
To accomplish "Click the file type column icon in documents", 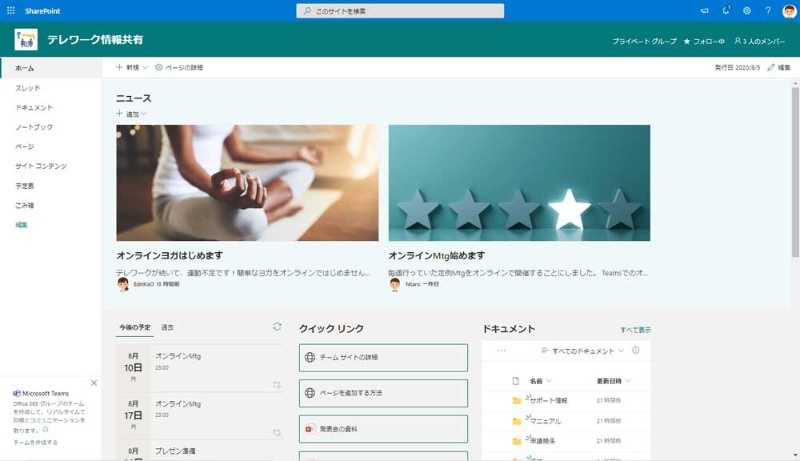I will pyautogui.click(x=516, y=381).
